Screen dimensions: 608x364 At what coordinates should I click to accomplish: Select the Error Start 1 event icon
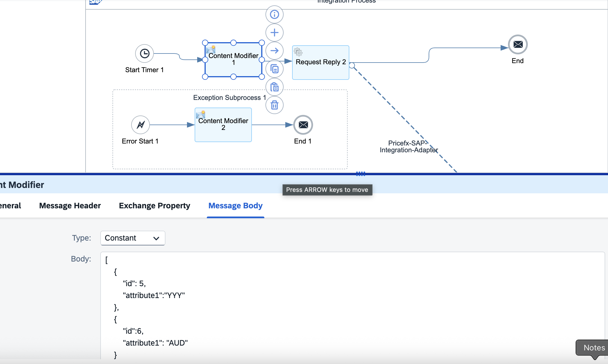141,125
